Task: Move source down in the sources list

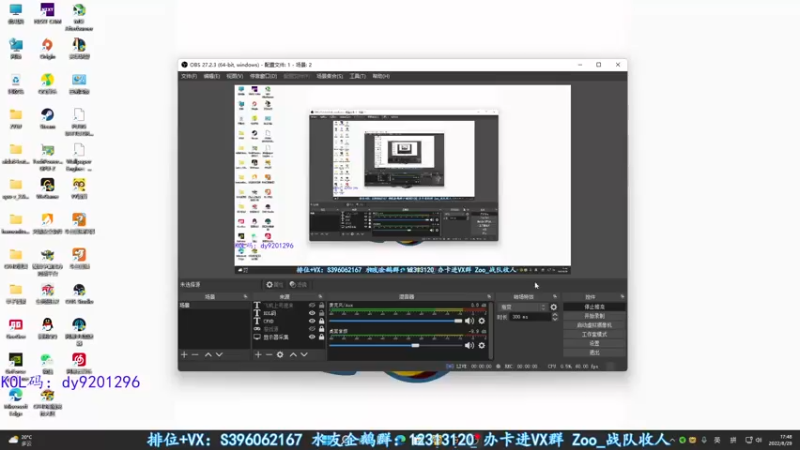Action: coord(304,355)
